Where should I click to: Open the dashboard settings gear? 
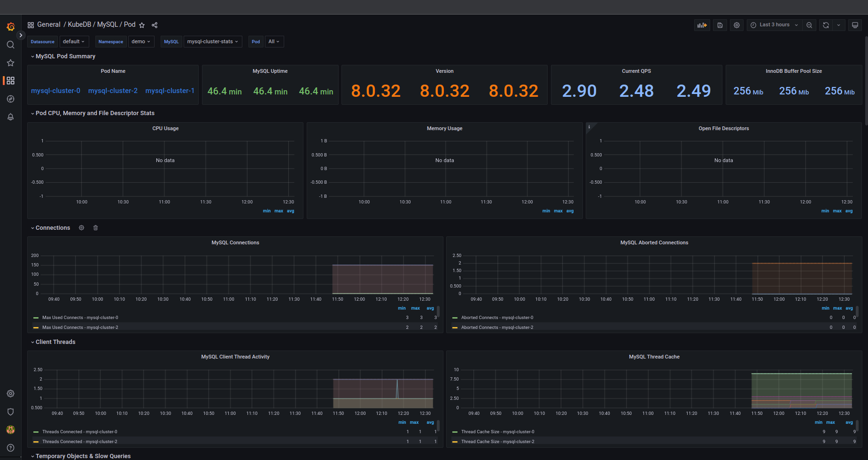coord(736,25)
